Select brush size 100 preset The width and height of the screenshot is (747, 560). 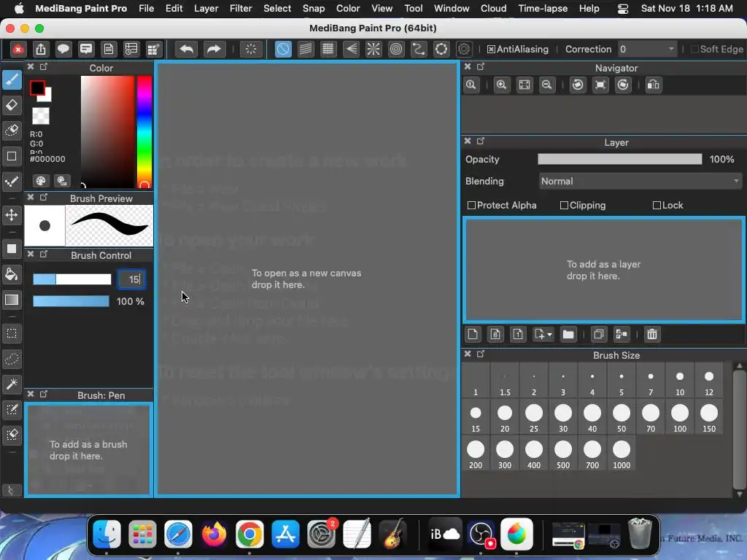click(x=680, y=418)
